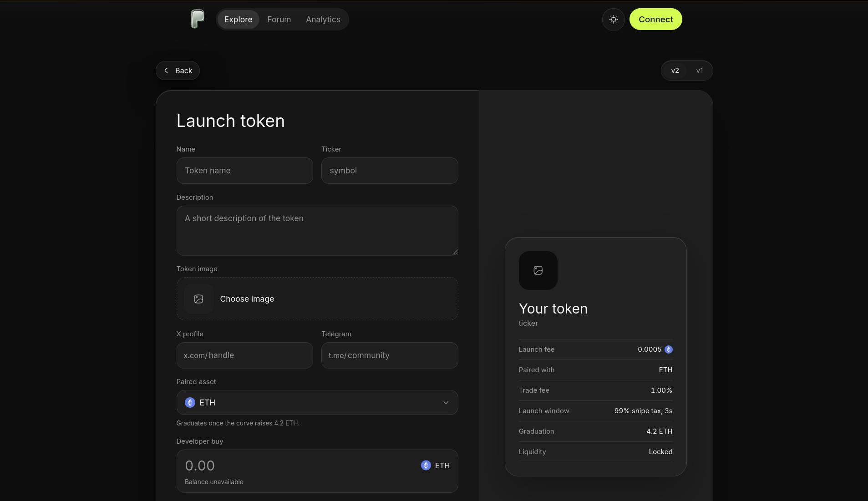The image size is (868, 501).
Task: Click the Ticker symbol field
Action: tap(389, 171)
